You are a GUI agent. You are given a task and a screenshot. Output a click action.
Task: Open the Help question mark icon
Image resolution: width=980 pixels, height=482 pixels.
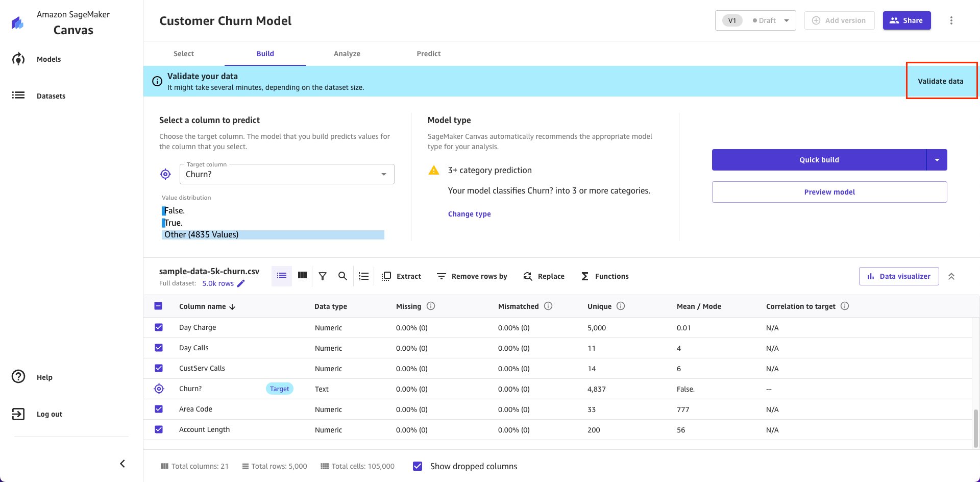[x=18, y=377]
